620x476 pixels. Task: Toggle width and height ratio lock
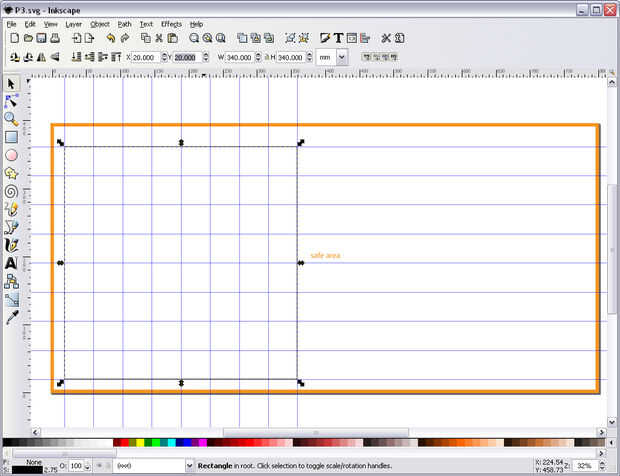click(267, 57)
